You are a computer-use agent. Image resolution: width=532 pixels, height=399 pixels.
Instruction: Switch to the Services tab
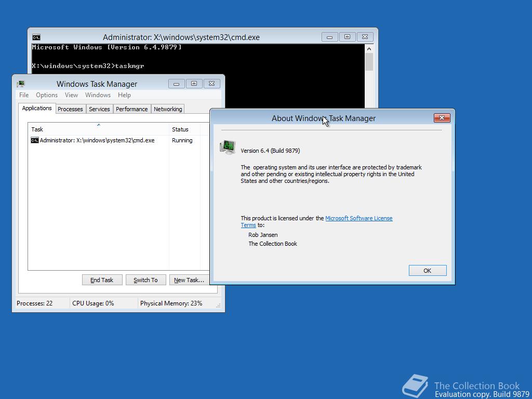coord(99,109)
